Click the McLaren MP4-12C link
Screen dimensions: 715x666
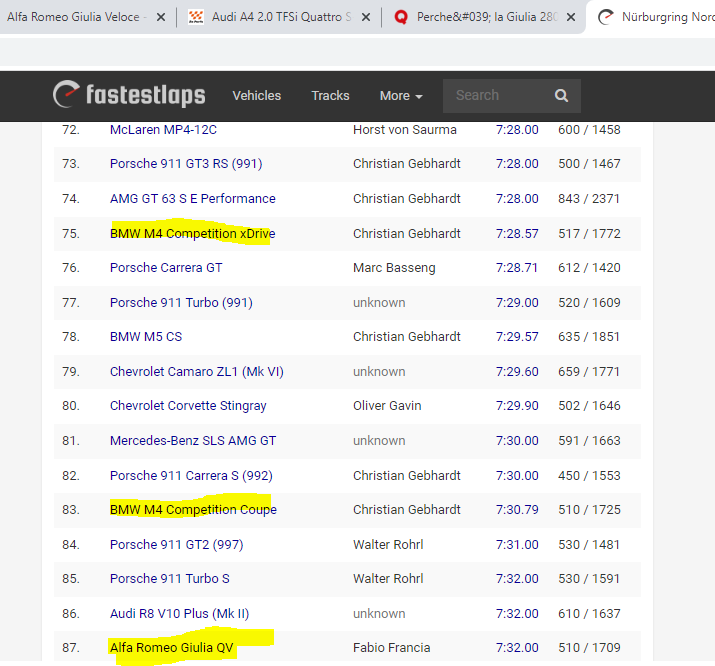[163, 130]
